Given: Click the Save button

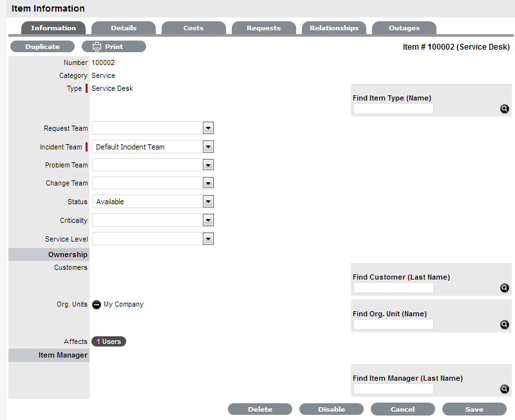Looking at the screenshot, I should [x=474, y=409].
